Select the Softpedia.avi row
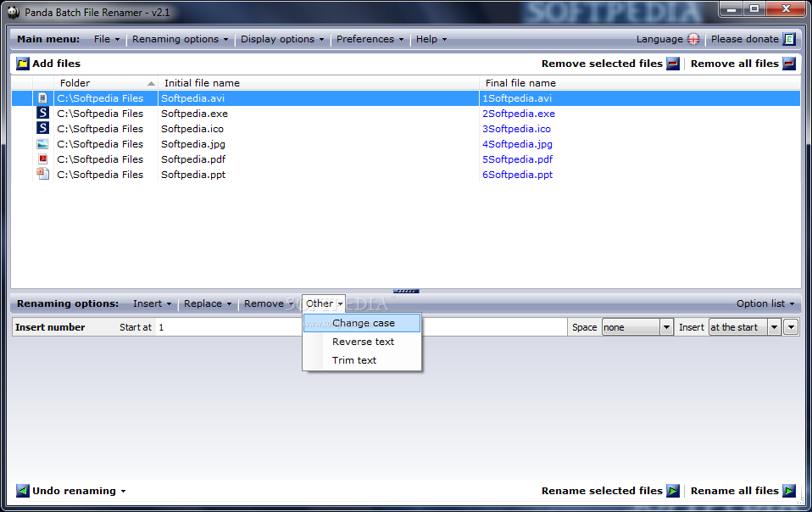The width and height of the screenshot is (812, 512). 406,97
